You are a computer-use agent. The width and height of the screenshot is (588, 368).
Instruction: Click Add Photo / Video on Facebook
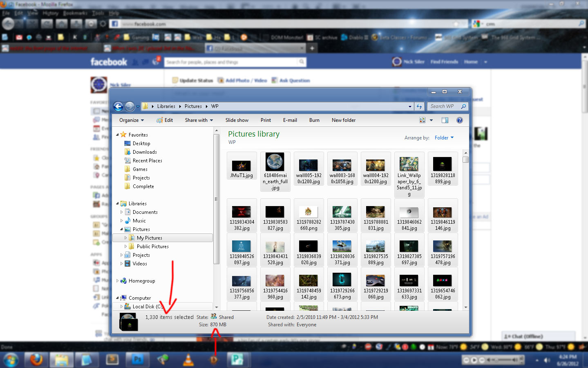(x=242, y=81)
